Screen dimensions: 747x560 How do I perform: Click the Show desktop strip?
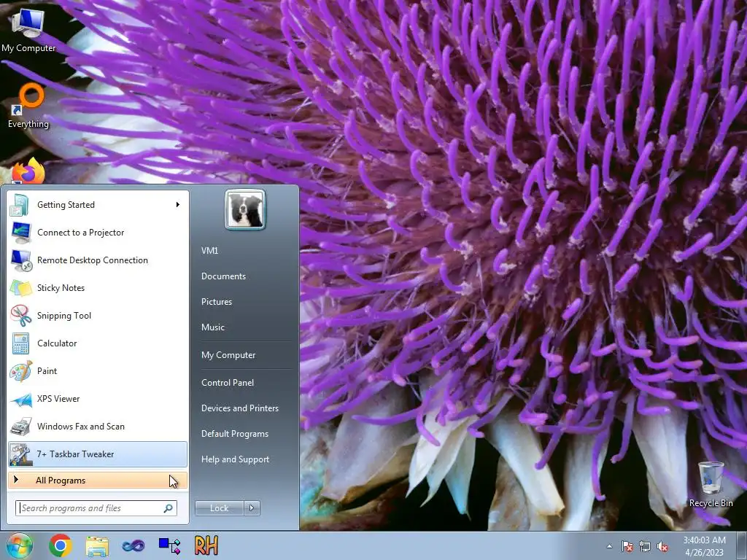pos(742,545)
